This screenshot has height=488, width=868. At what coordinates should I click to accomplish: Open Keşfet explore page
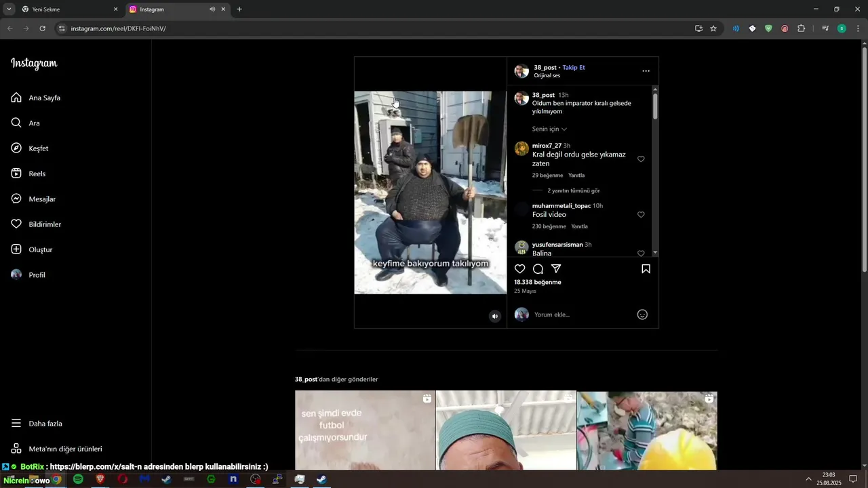point(30,148)
